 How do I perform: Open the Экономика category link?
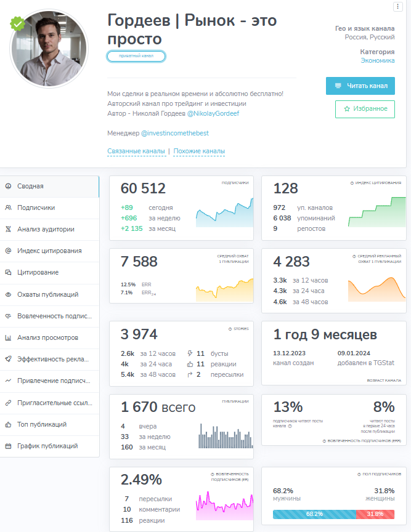point(378,60)
